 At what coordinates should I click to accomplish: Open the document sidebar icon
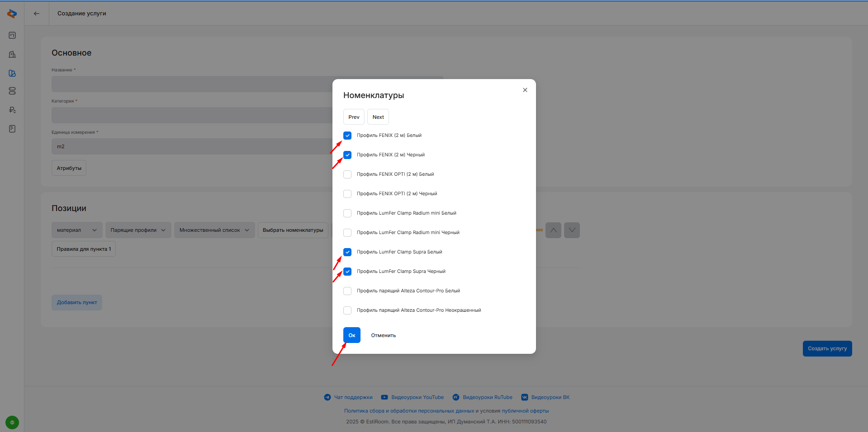click(x=12, y=129)
